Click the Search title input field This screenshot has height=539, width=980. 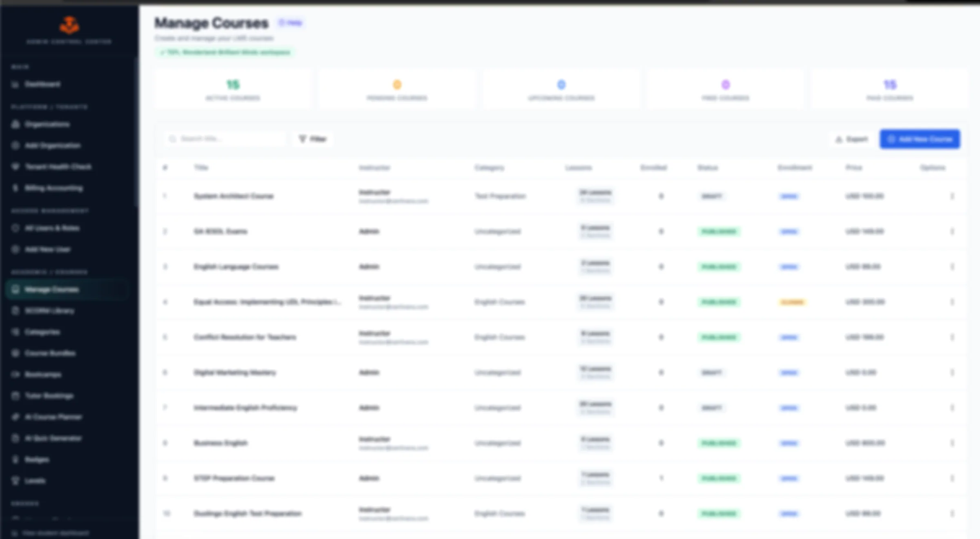point(225,139)
